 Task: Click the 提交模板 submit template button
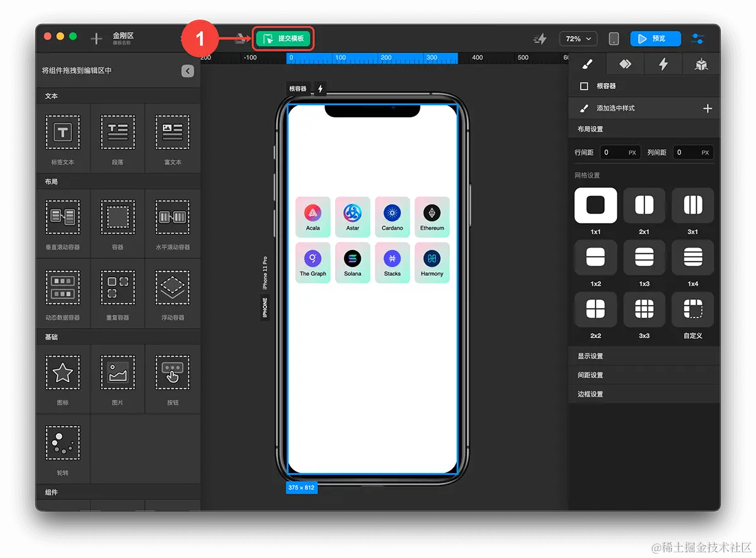pos(283,39)
